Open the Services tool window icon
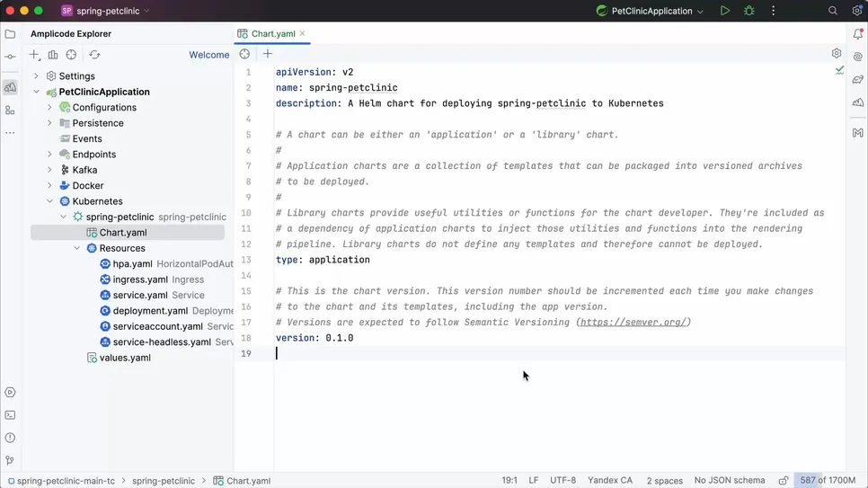This screenshot has height=488, width=868. click(x=10, y=392)
